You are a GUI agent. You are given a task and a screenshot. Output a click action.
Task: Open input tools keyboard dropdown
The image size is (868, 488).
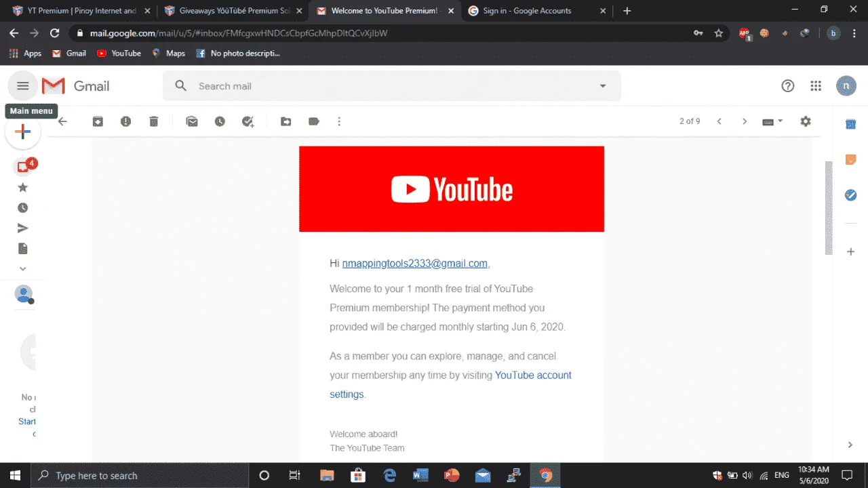pos(772,121)
